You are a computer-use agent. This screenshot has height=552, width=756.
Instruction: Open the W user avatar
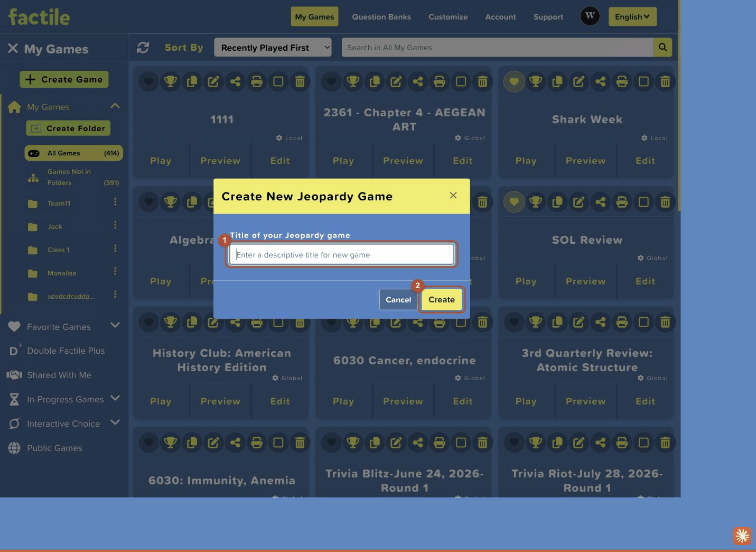(590, 16)
